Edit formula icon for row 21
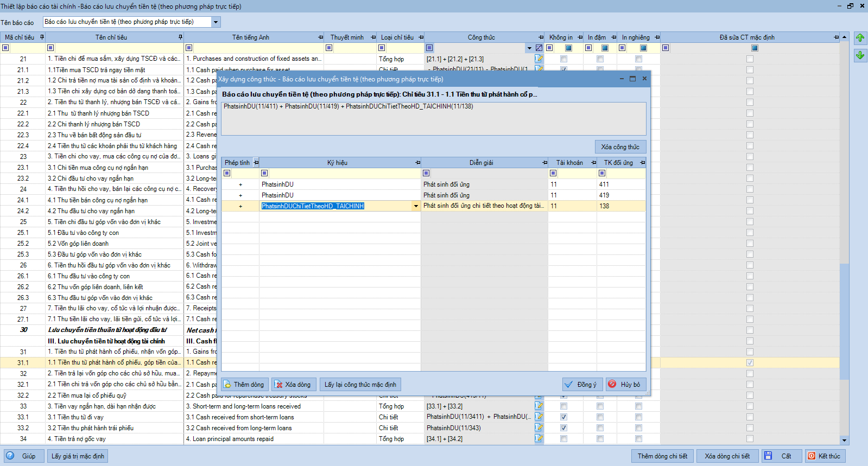 [538, 59]
